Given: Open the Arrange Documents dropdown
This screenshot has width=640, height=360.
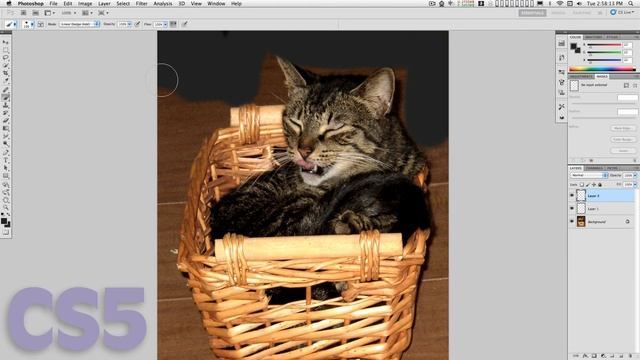Looking at the screenshot, I should pos(87,13).
